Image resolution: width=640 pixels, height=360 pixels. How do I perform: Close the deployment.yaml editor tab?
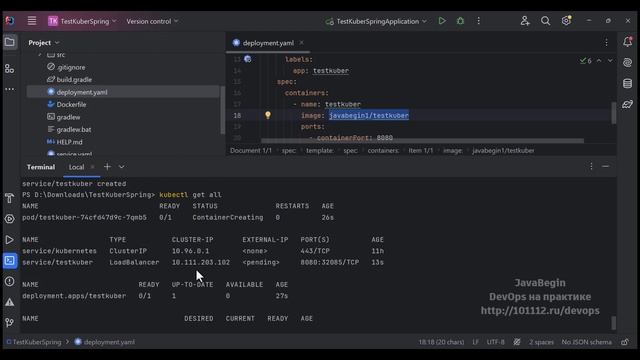pos(302,42)
